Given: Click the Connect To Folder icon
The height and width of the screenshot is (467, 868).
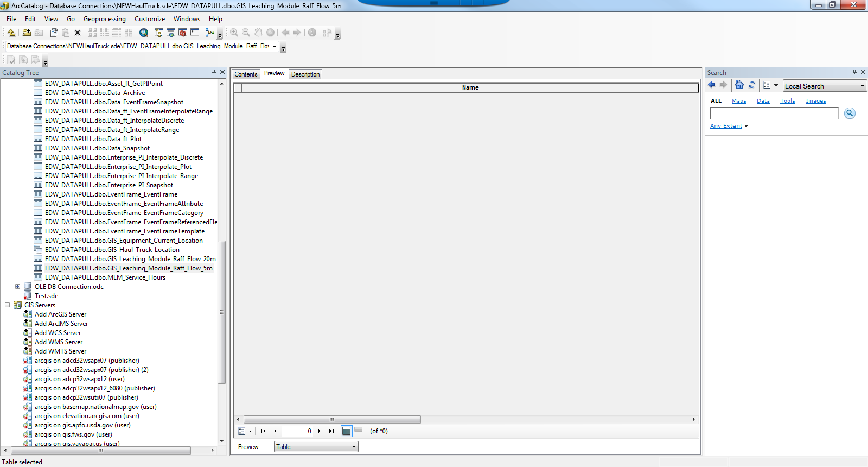Looking at the screenshot, I should 26,33.
